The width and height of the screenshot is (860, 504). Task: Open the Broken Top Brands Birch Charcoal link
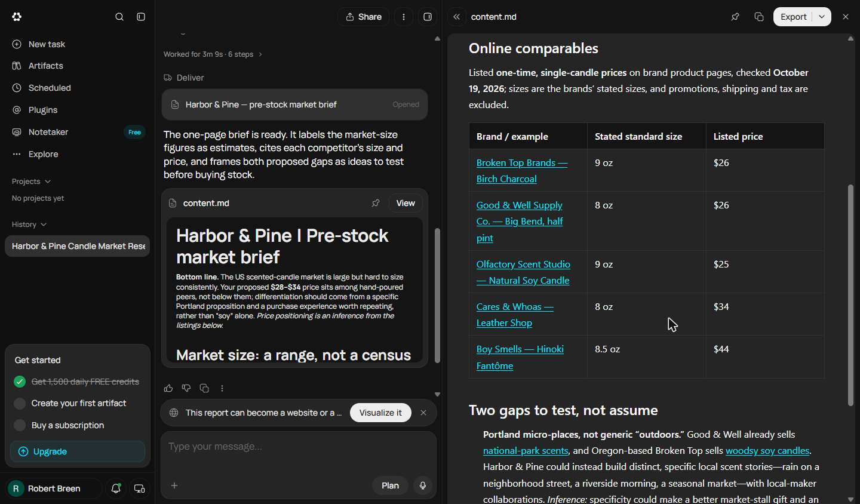[522, 171]
